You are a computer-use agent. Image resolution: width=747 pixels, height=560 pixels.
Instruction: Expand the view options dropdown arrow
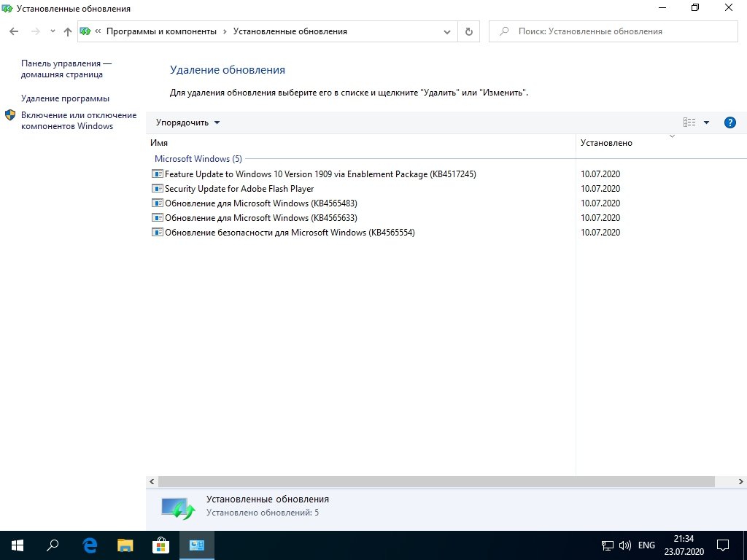706,122
